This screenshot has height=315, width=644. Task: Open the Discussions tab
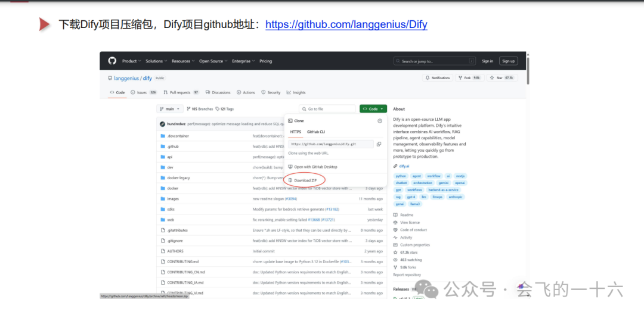(218, 92)
